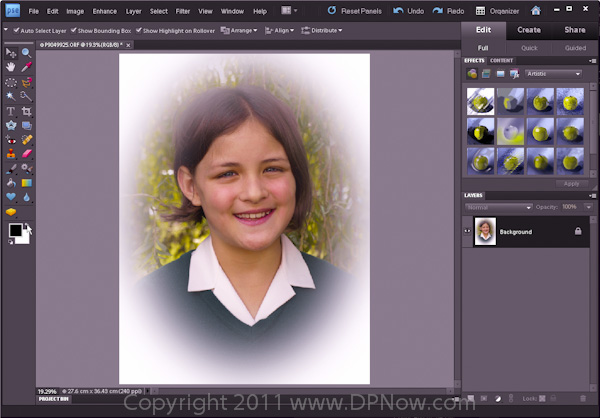Select the Gradient tool
The height and width of the screenshot is (418, 600).
(26, 183)
